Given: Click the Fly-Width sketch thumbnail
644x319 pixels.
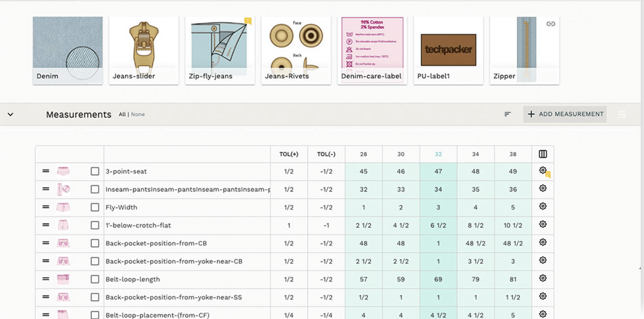Looking at the screenshot, I should click(x=63, y=207).
